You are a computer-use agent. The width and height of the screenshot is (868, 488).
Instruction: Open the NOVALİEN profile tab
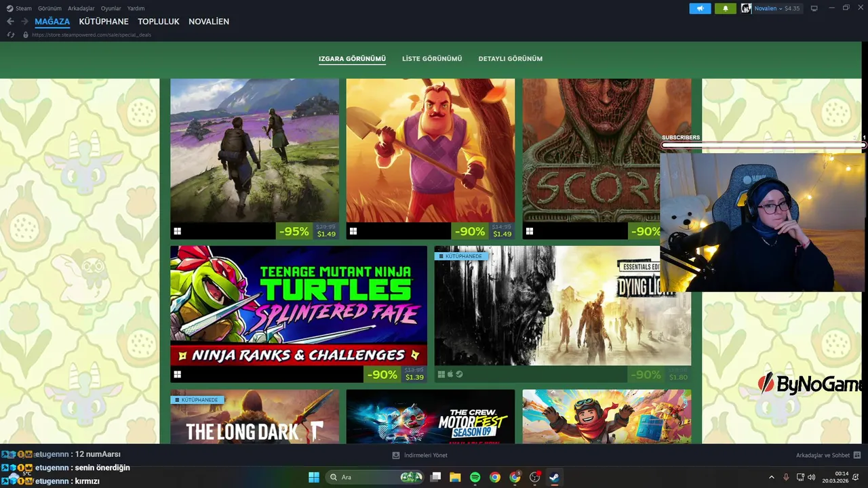[x=209, y=22]
